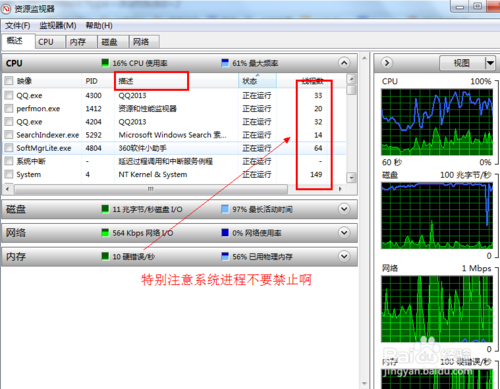This screenshot has height=389, width=500.
Task: Open the 监视器(M) menu
Action: pos(58,26)
